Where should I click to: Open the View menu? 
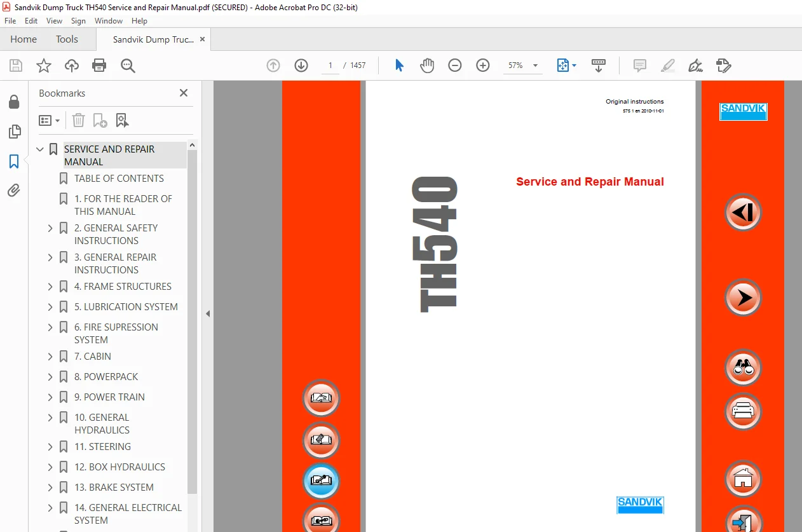[x=55, y=21]
